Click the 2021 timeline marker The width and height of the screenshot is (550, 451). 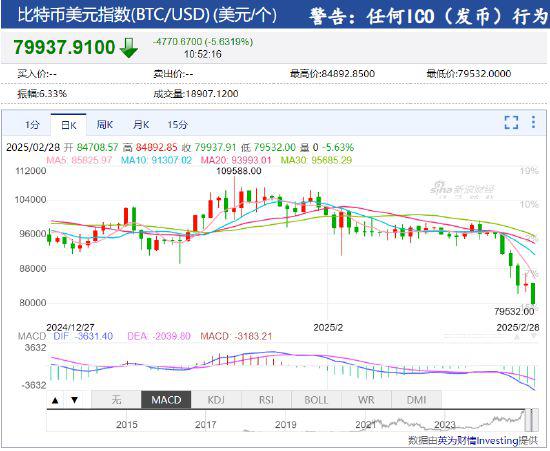(x=366, y=425)
